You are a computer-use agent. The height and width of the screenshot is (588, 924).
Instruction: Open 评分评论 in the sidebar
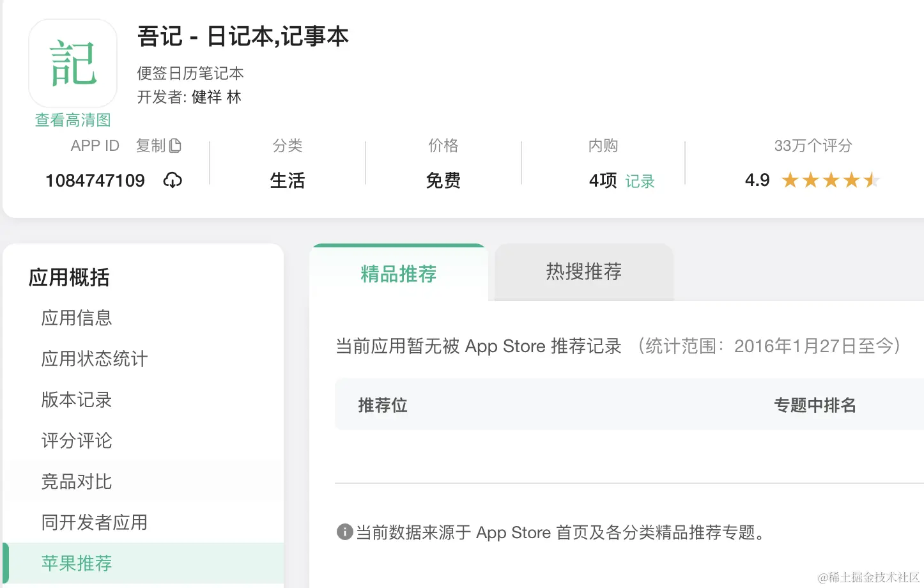tap(77, 440)
